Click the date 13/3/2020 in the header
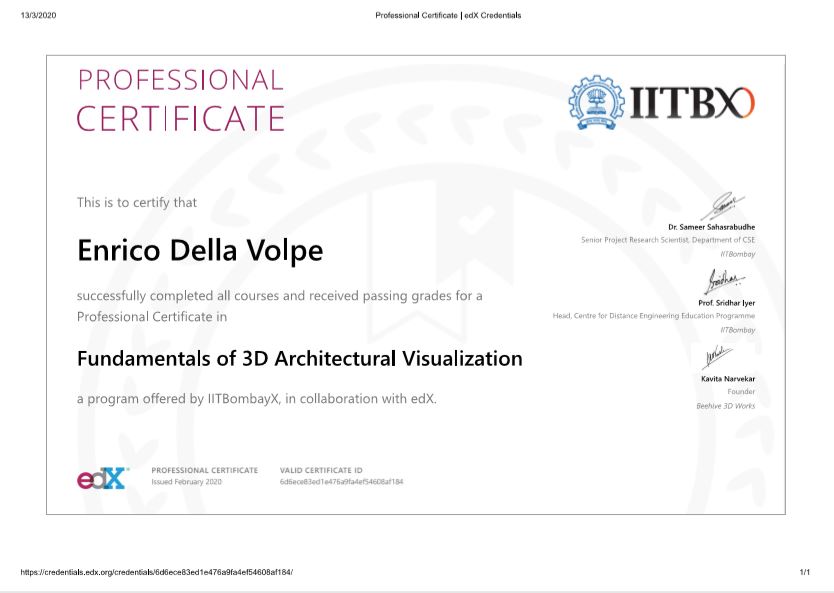Image resolution: width=834 pixels, height=593 pixels. [x=38, y=15]
